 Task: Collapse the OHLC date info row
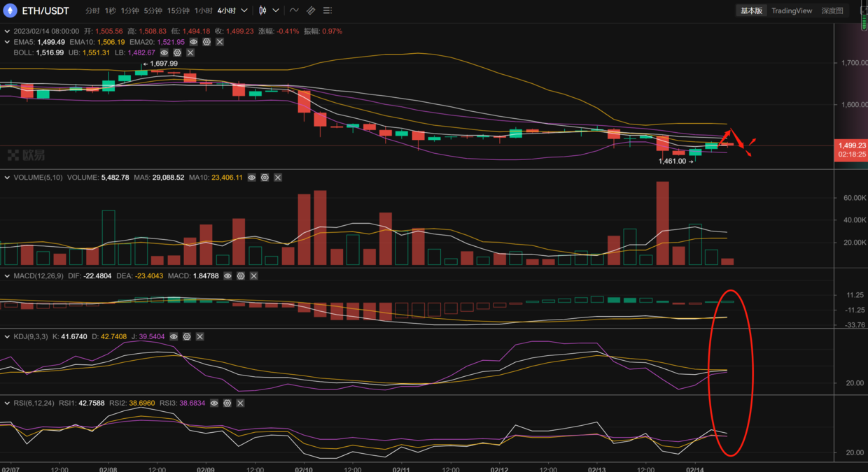click(7, 31)
